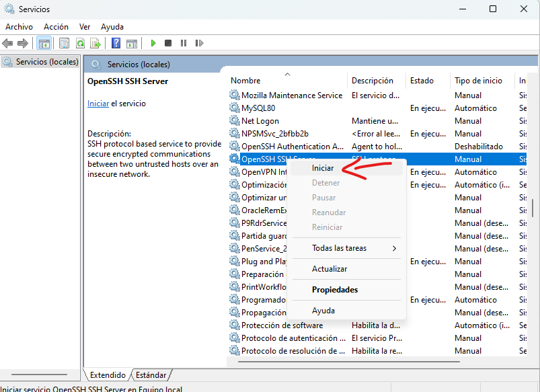
Task: Click the Forward arrow toolbar icon
Action: click(x=23, y=43)
